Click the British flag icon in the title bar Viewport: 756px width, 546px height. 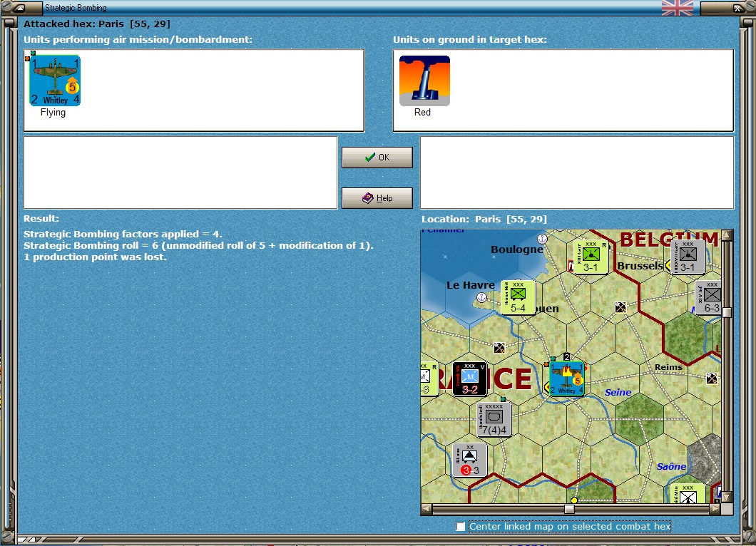678,8
